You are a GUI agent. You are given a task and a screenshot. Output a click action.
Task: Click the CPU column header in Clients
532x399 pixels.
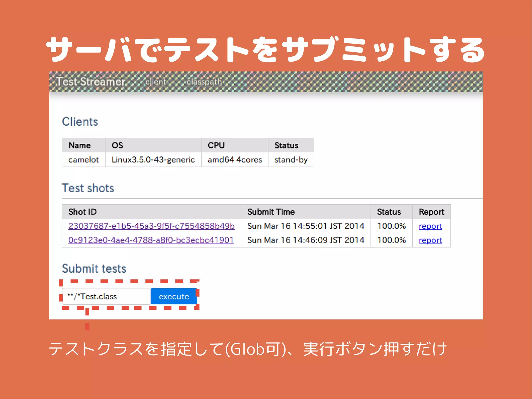[x=235, y=145]
